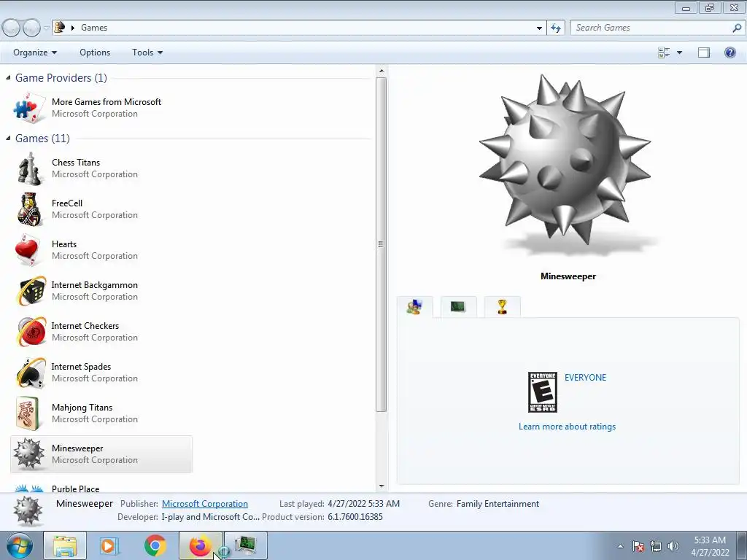Image resolution: width=747 pixels, height=560 pixels.
Task: Click the Microsoft Corporation publisher link
Action: point(205,503)
